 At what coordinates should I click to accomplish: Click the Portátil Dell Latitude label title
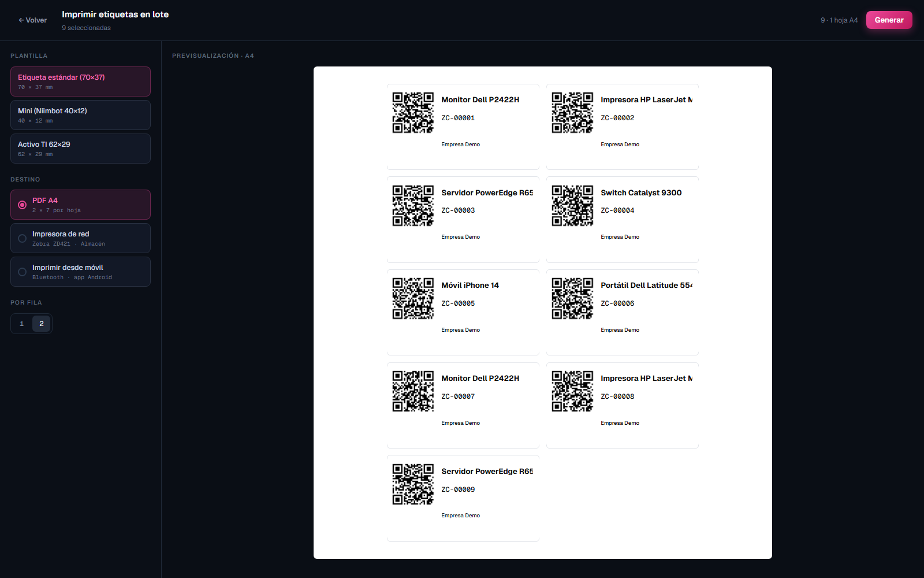(x=646, y=286)
